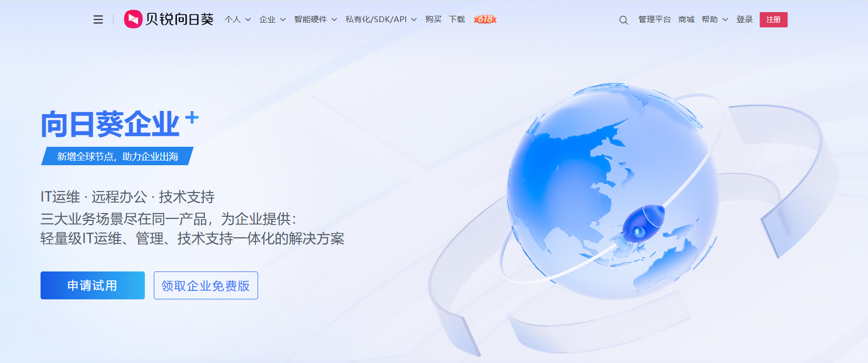Expand the 个人 dropdown menu
This screenshot has height=363, width=868.
[238, 19]
